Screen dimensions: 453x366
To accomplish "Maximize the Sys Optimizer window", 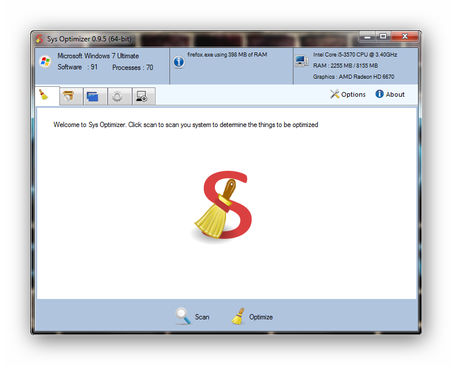I will (x=383, y=36).
